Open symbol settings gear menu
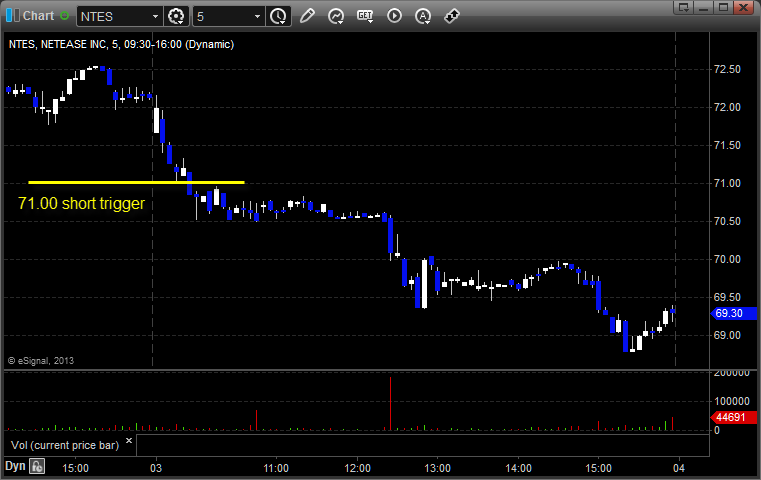 click(x=176, y=16)
